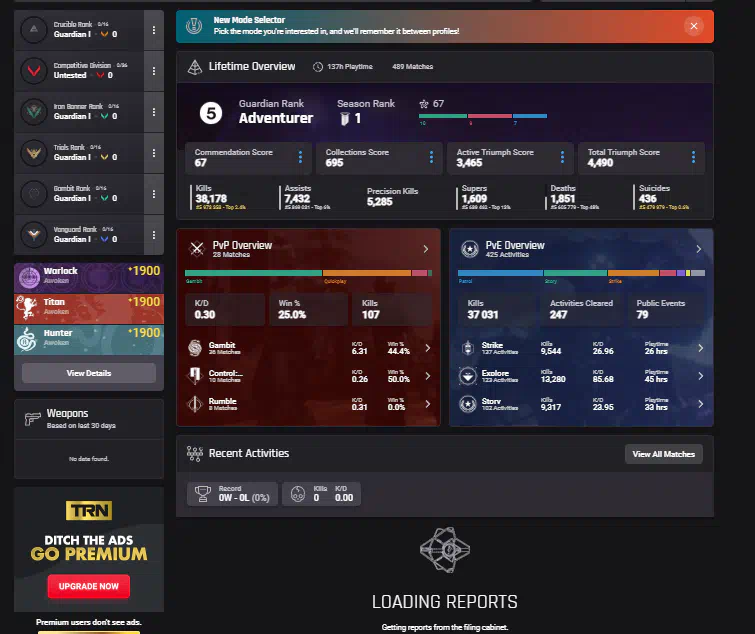Click the New Mode Selector trophy icon
Image resolution: width=755 pixels, height=634 pixels.
194,26
